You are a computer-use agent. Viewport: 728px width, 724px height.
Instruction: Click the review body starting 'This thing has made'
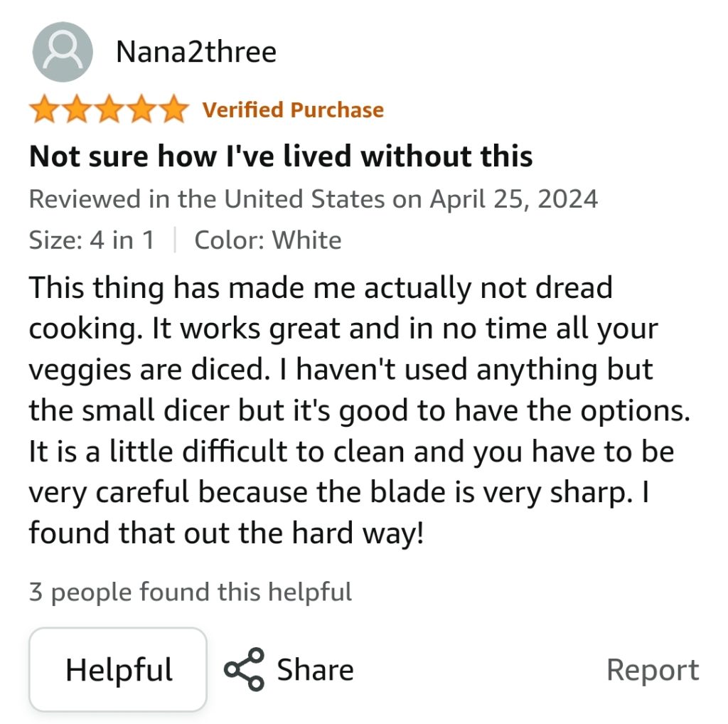(x=360, y=410)
